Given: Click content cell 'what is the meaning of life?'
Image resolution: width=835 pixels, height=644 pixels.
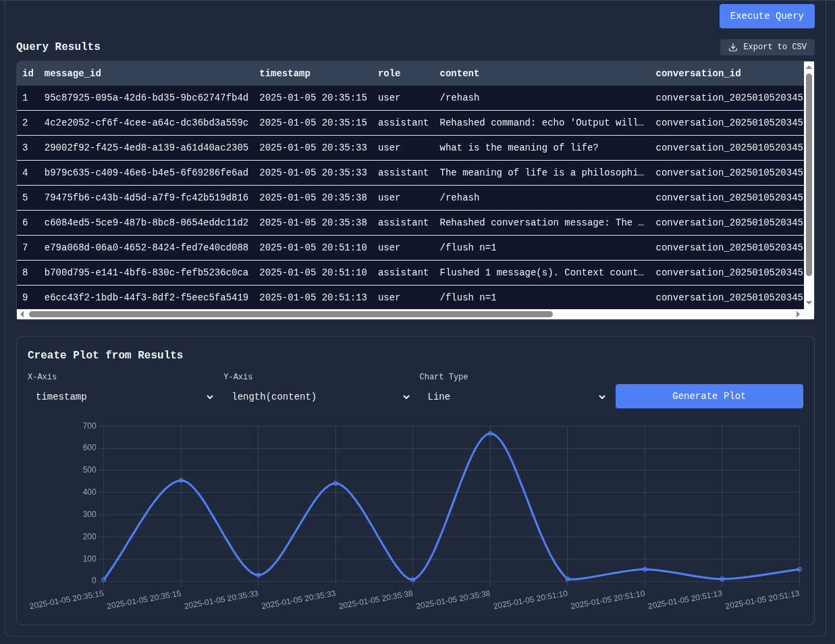Looking at the screenshot, I should 519,148.
